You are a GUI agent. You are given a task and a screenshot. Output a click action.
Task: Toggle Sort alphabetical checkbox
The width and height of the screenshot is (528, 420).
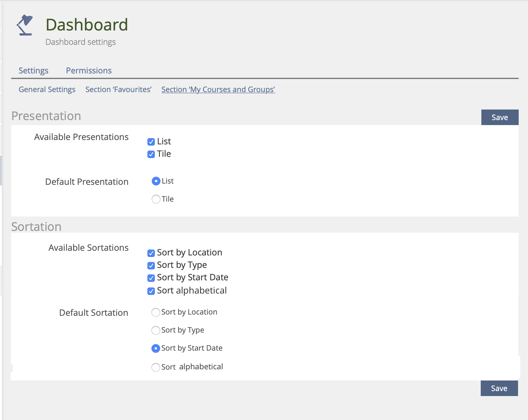pyautogui.click(x=151, y=291)
